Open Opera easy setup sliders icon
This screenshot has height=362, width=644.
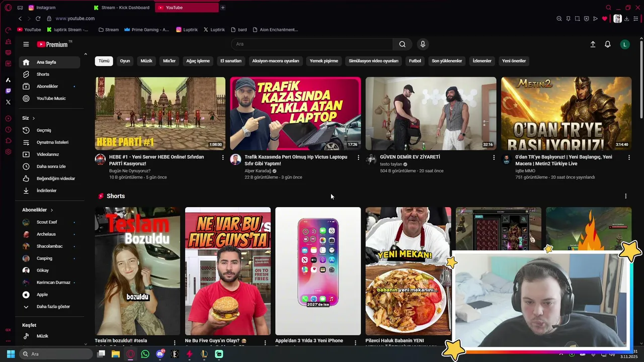[635, 19]
